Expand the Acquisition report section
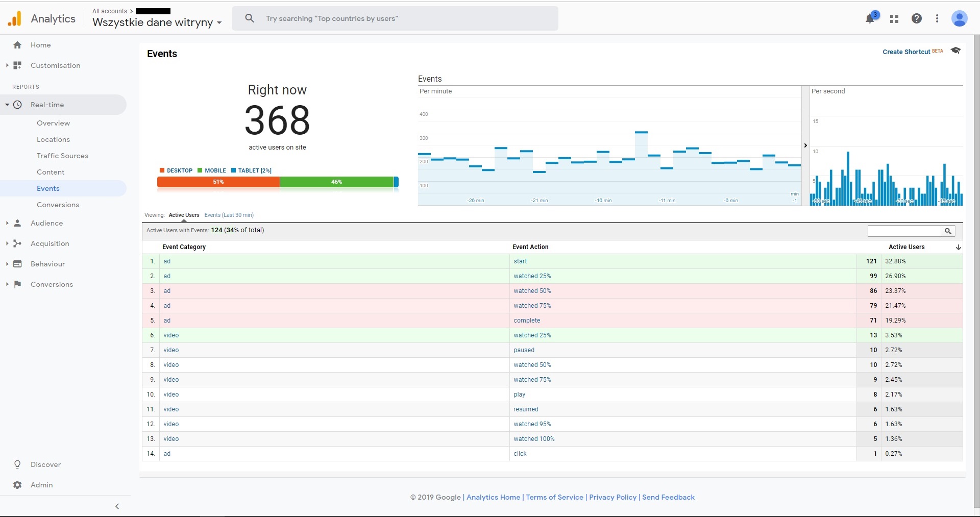The width and height of the screenshot is (980, 517). tap(50, 243)
